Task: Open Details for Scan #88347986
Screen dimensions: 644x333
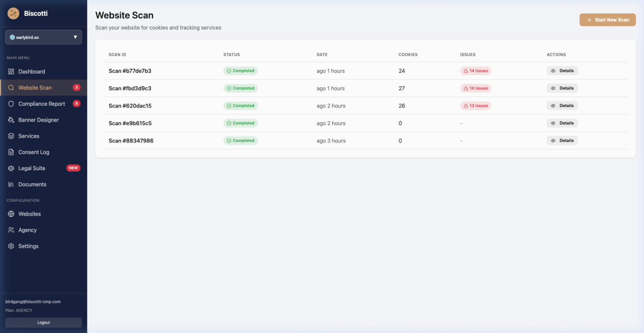Action: pos(562,141)
